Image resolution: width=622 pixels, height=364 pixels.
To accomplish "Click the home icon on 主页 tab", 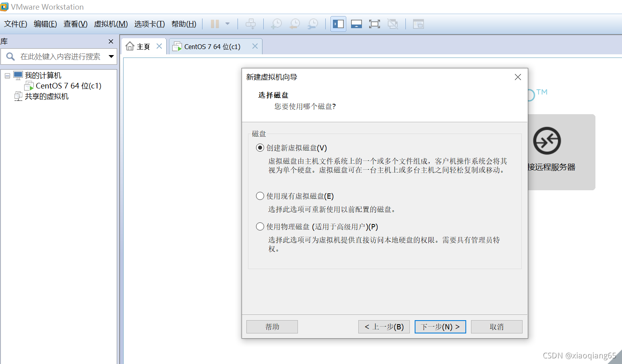I will coord(130,46).
